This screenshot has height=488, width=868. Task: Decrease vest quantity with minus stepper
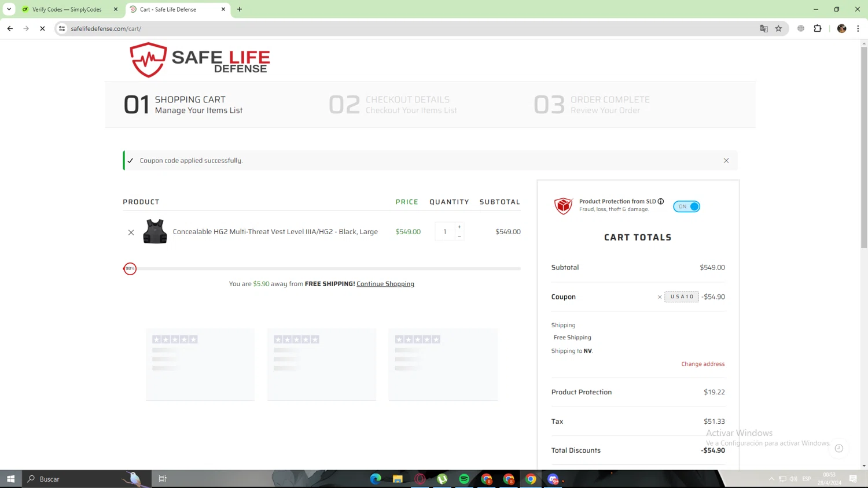(459, 236)
